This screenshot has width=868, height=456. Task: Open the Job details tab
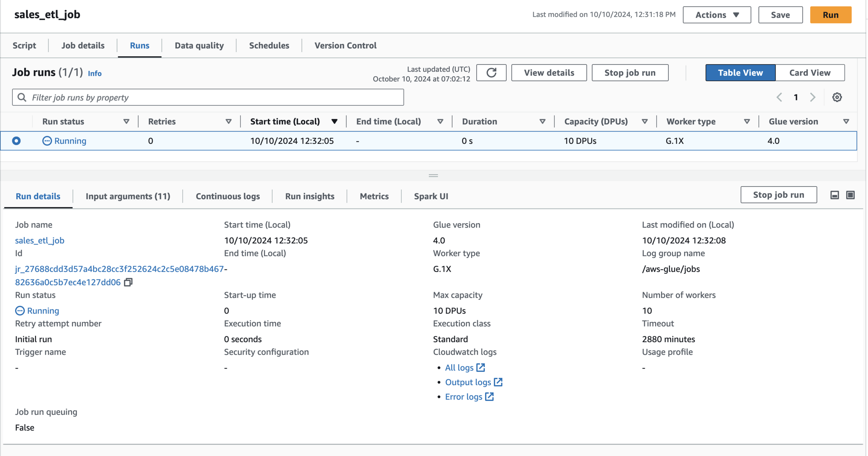coord(83,46)
